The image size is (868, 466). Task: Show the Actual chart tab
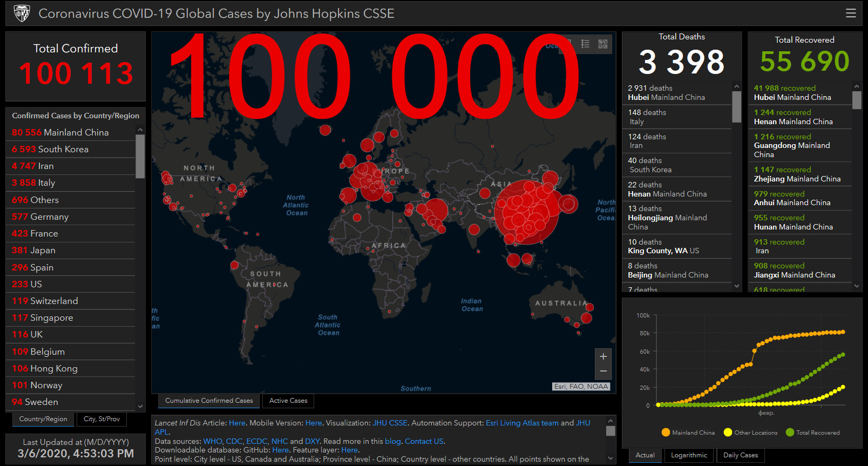[x=645, y=455]
